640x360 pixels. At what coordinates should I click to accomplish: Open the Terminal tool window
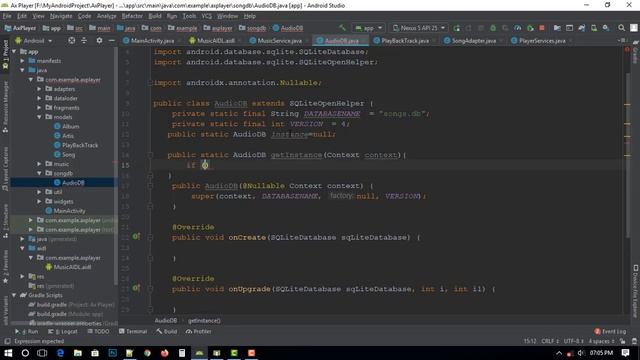pos(133,331)
